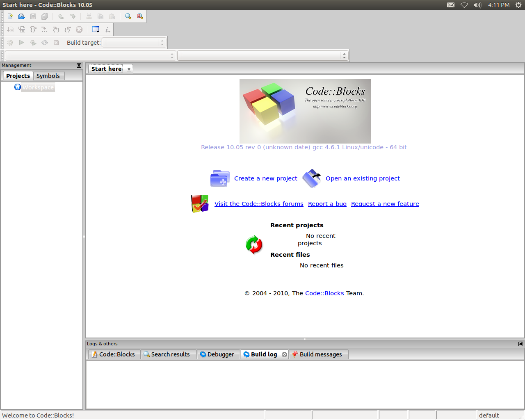Image resolution: width=525 pixels, height=420 pixels.
Task: Click the Abort build icon
Action: pyautogui.click(x=56, y=42)
